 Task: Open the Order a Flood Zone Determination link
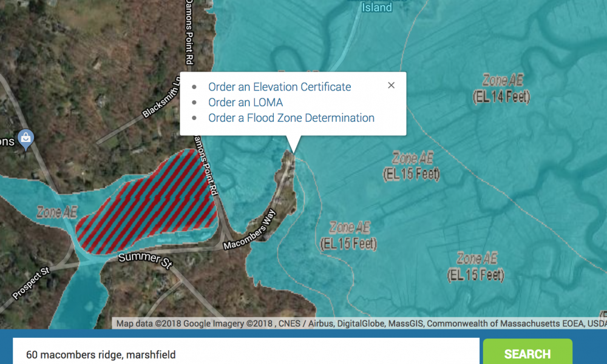click(291, 118)
